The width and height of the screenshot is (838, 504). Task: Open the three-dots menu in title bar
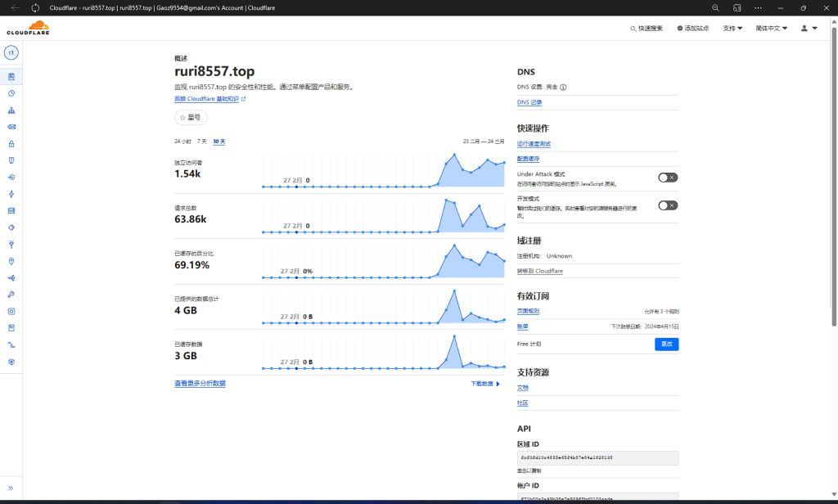[x=759, y=7]
